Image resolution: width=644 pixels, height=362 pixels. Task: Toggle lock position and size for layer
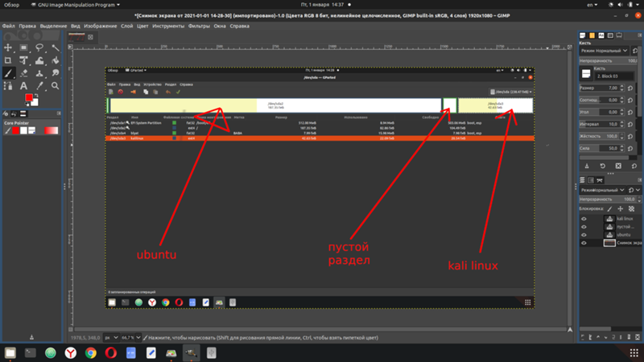(x=621, y=209)
